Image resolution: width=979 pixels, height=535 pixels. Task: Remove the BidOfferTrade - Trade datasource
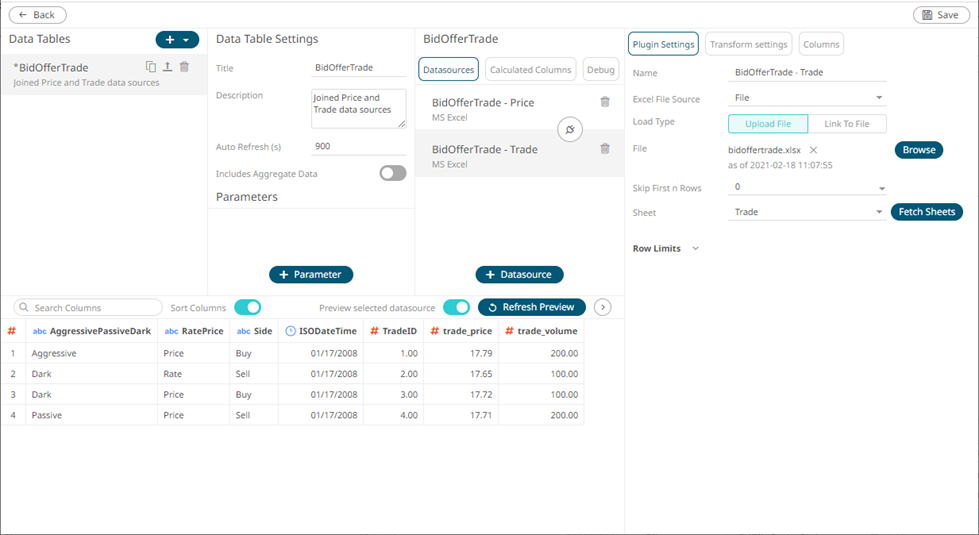coord(604,149)
